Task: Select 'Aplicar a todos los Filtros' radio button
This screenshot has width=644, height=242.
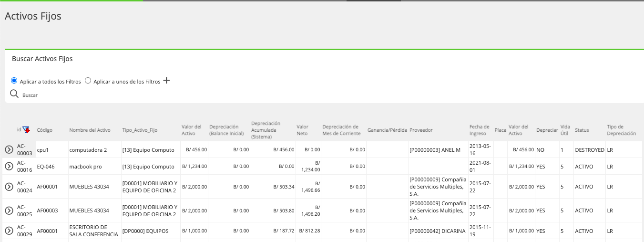Action: [14, 81]
